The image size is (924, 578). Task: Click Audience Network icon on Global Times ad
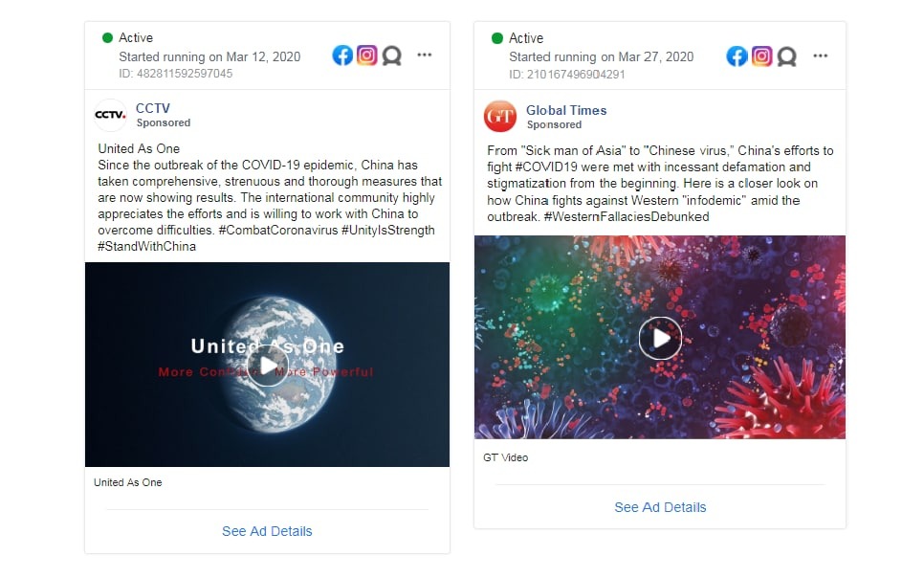coord(786,56)
